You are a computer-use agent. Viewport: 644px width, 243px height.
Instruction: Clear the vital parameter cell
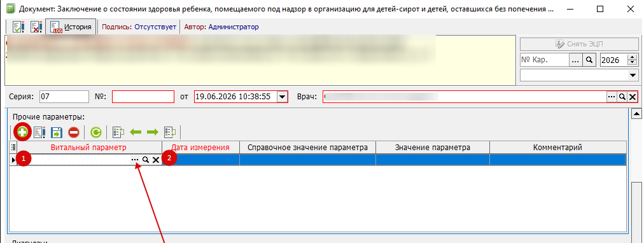(156, 160)
